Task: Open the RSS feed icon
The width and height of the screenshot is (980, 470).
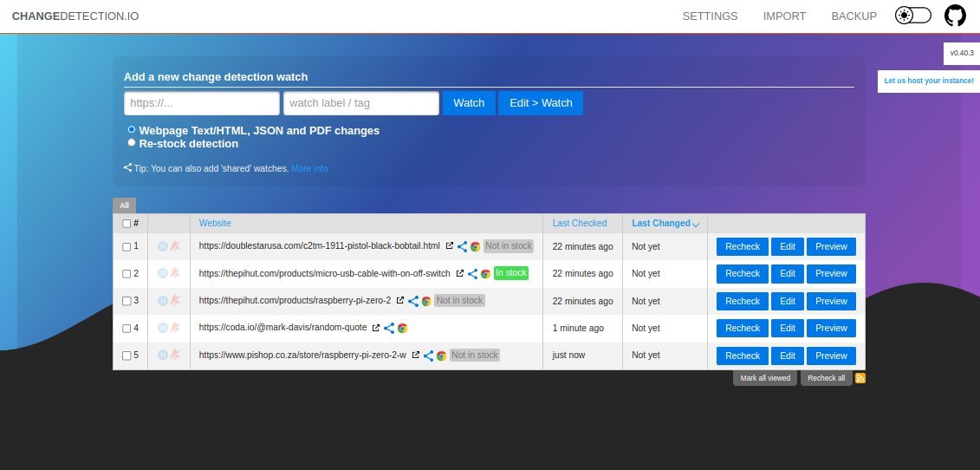Action: click(860, 378)
